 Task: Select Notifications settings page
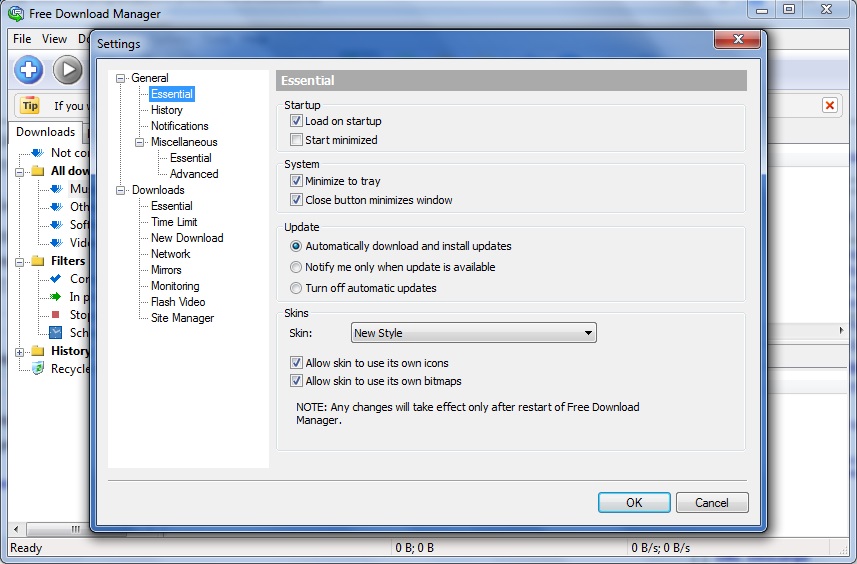(180, 126)
